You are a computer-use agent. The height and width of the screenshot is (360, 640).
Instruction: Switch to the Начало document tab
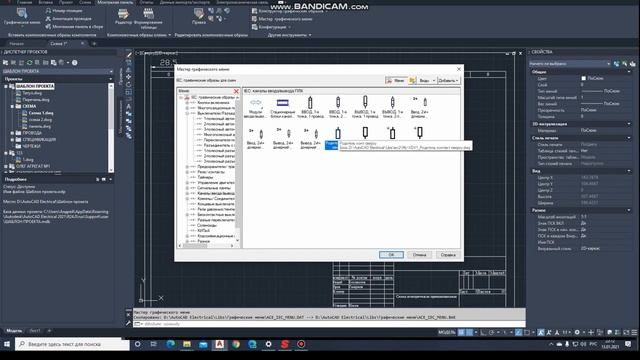point(17,44)
